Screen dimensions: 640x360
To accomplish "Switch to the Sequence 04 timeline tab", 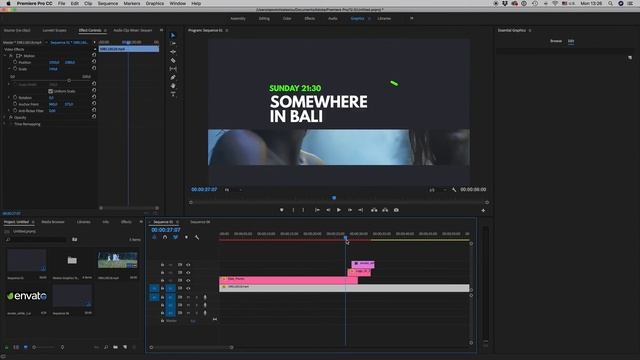I will (x=200, y=222).
